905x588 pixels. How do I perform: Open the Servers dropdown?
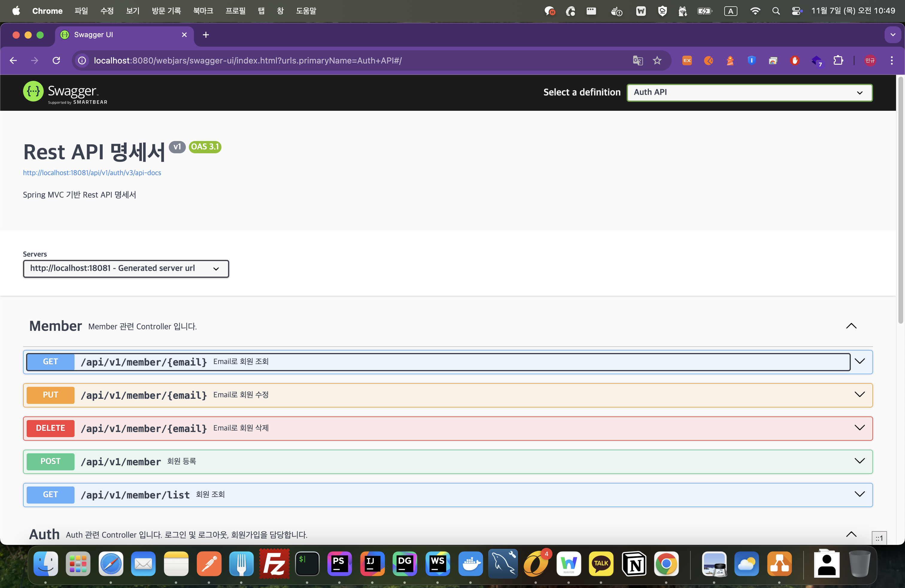tap(126, 269)
